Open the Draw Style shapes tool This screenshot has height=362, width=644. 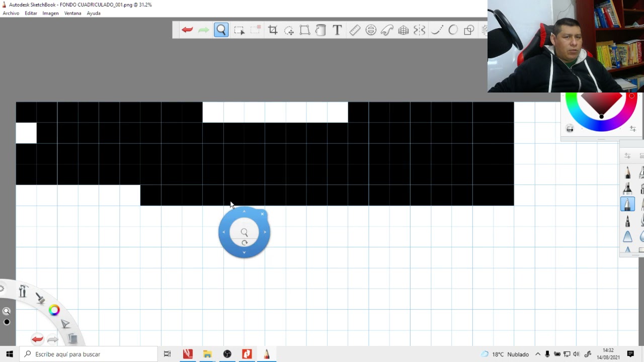(469, 30)
